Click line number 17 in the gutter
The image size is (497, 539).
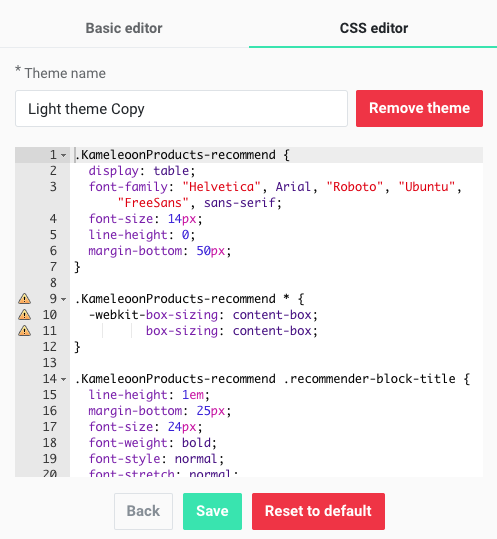(50, 427)
